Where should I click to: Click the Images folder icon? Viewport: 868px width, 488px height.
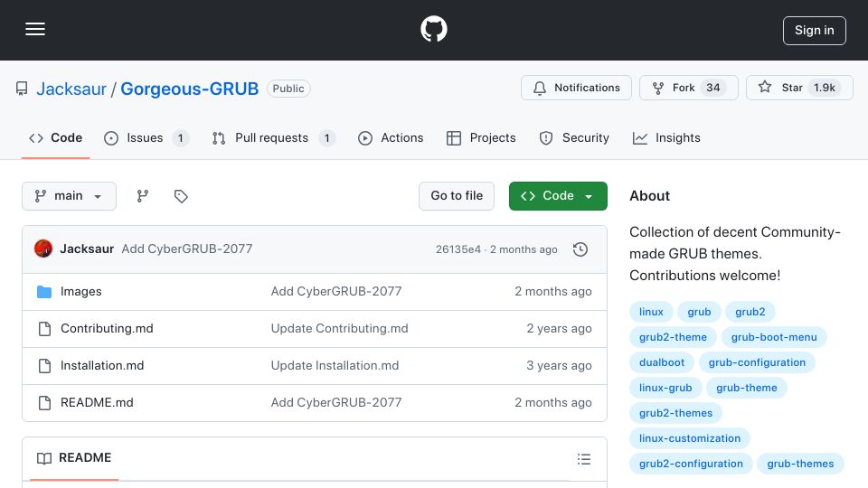point(44,292)
